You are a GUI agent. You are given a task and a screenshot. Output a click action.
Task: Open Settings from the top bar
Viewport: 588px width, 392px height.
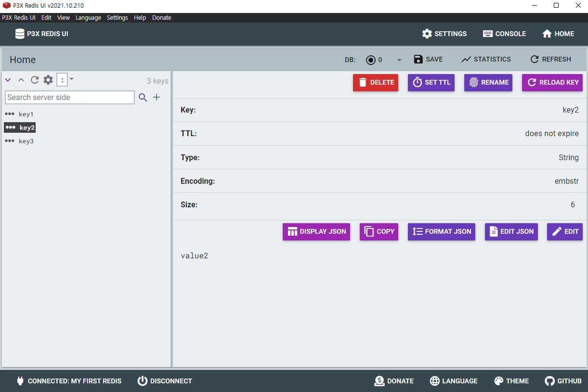pyautogui.click(x=444, y=34)
